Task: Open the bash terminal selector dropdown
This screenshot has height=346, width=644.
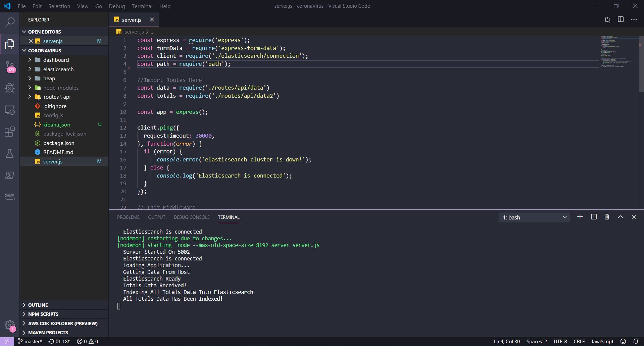Action: (534, 217)
